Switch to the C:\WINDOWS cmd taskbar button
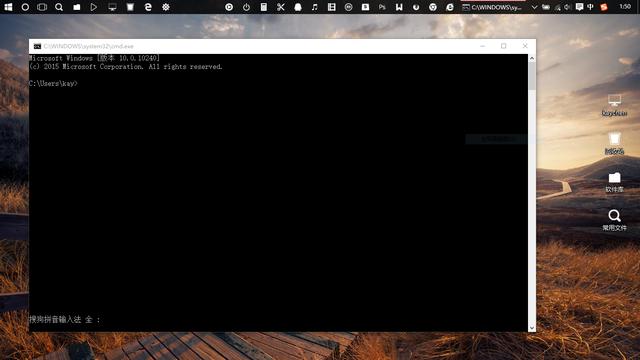Viewport: 640px width, 360px height. 492,7
